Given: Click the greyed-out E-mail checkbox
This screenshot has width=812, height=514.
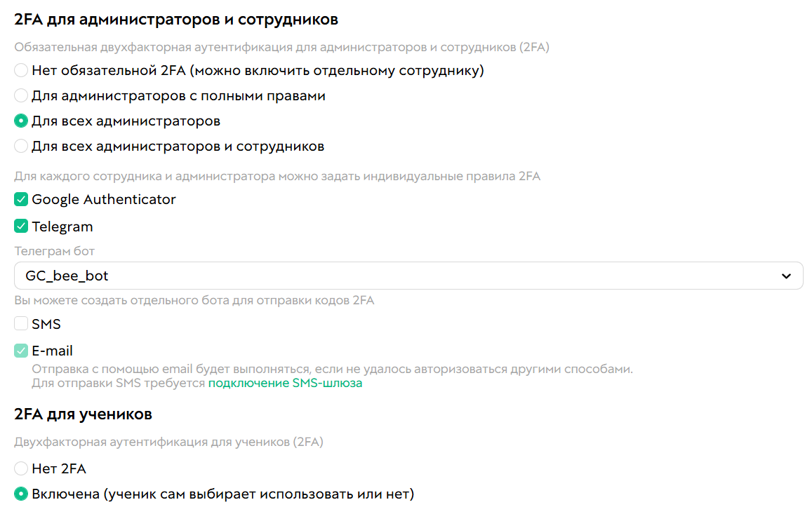Looking at the screenshot, I should click(x=21, y=351).
